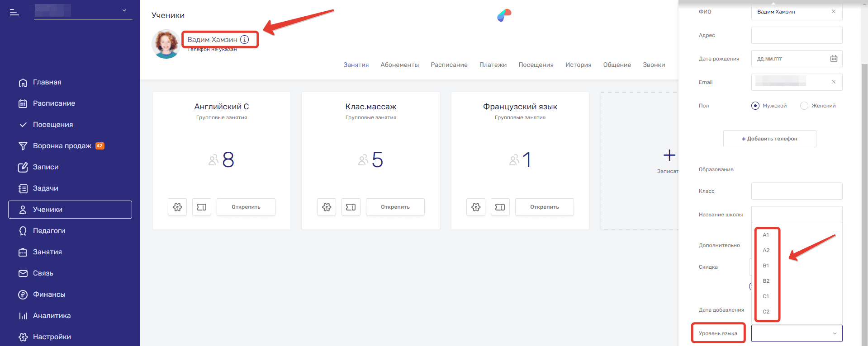Choose B2 from language level list
The height and width of the screenshot is (346, 868).
coord(766,281)
